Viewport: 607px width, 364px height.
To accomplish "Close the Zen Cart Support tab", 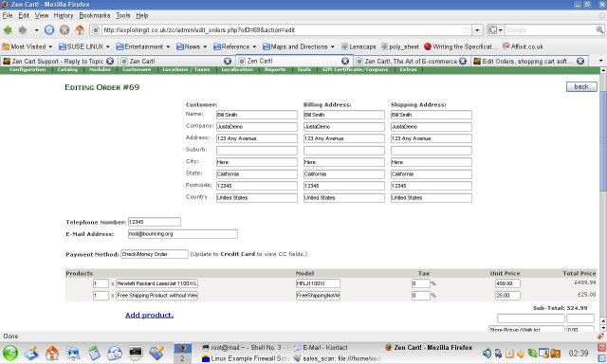I will [x=110, y=61].
